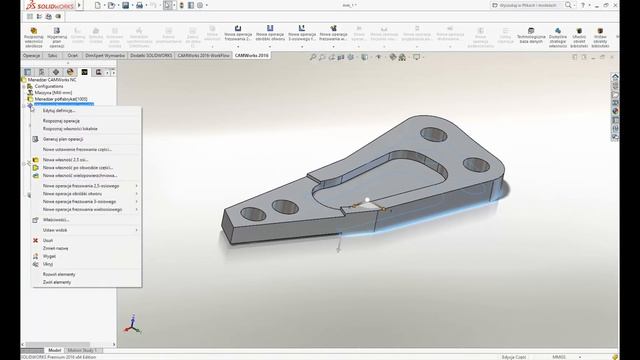The image size is (640, 360).
Task: Switch to the Motion Study 1 bottom tab
Action: pyautogui.click(x=82, y=350)
